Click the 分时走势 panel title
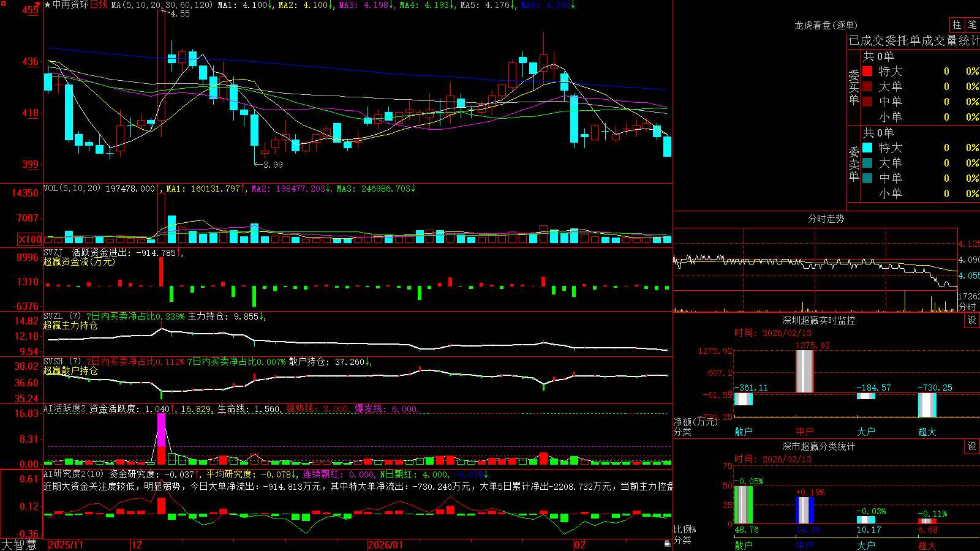This screenshot has height=551, width=980. (826, 219)
